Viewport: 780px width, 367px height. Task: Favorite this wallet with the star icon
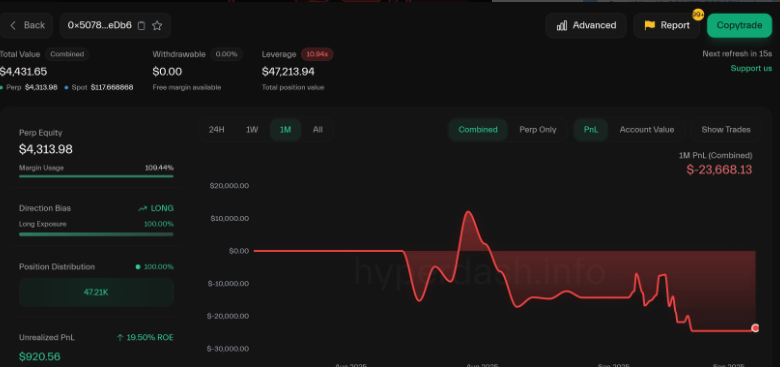(x=157, y=26)
